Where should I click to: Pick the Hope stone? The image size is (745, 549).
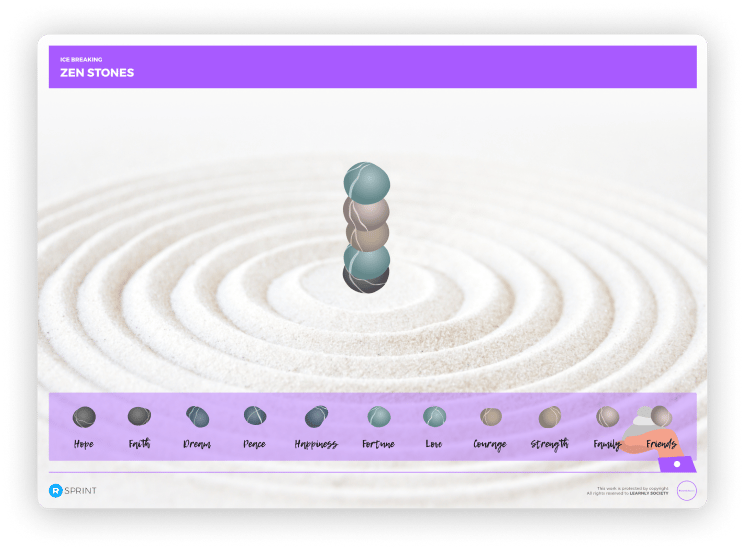coord(84,417)
